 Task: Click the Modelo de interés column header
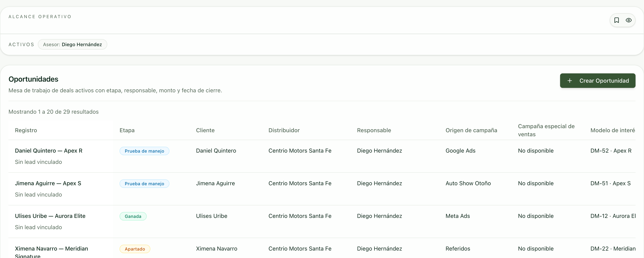pyautogui.click(x=613, y=130)
